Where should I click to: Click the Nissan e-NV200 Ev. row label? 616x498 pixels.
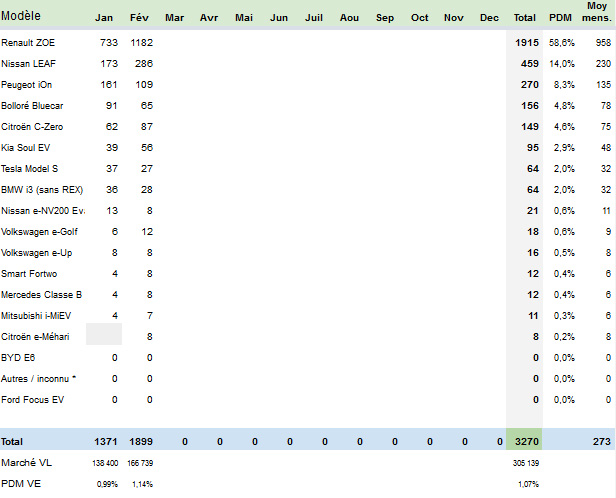coord(43,211)
